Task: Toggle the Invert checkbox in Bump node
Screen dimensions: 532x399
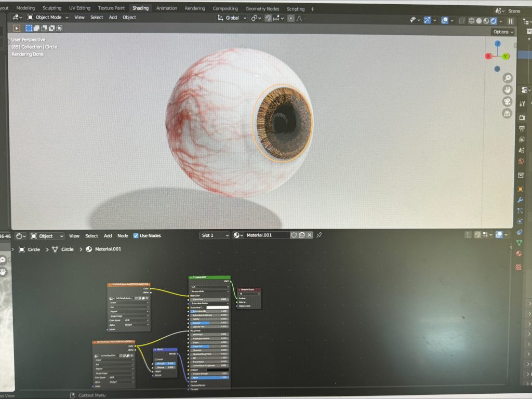Action: 155,359
